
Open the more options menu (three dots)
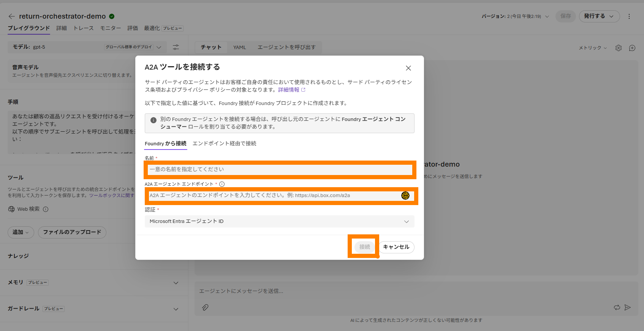point(629,16)
